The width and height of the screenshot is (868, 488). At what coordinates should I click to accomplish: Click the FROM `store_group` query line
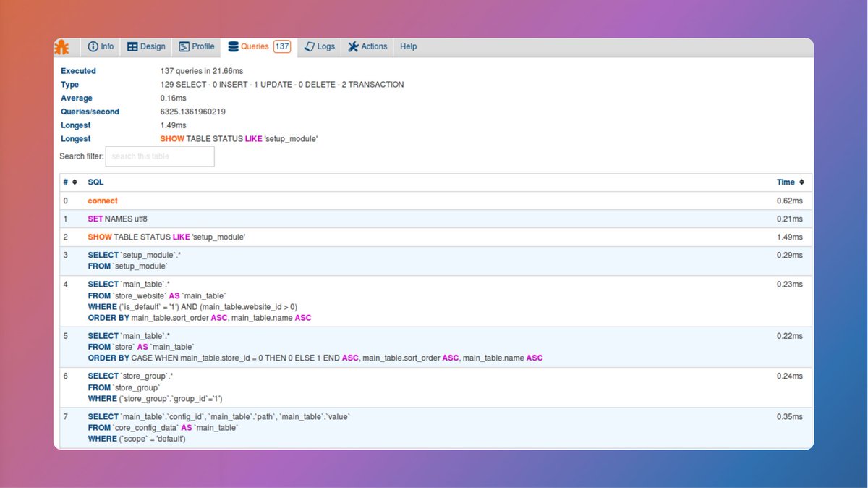(x=124, y=387)
